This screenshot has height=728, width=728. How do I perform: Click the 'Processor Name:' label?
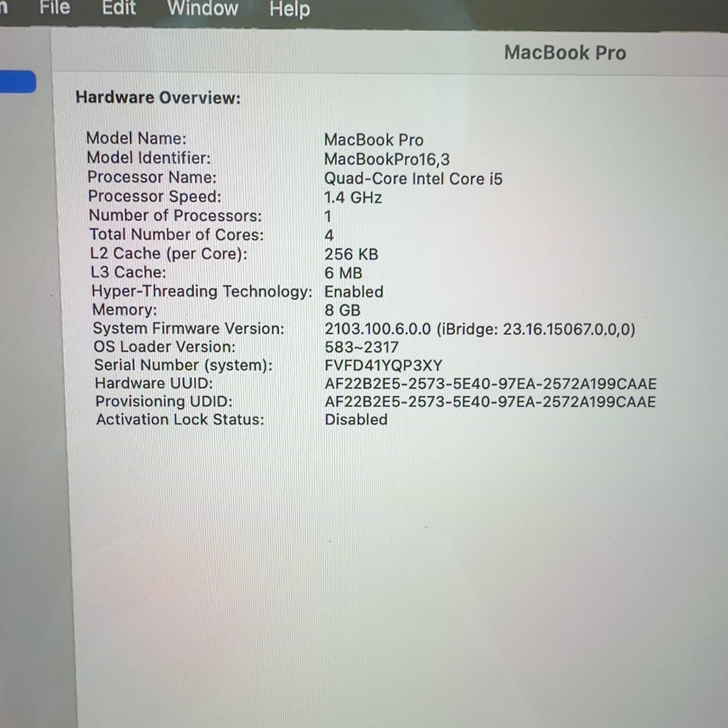coord(152,177)
